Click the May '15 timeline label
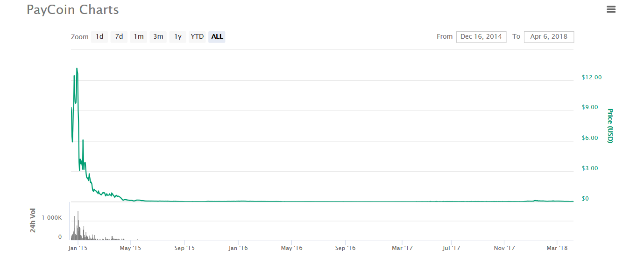The width and height of the screenshot is (644, 257). (x=130, y=248)
